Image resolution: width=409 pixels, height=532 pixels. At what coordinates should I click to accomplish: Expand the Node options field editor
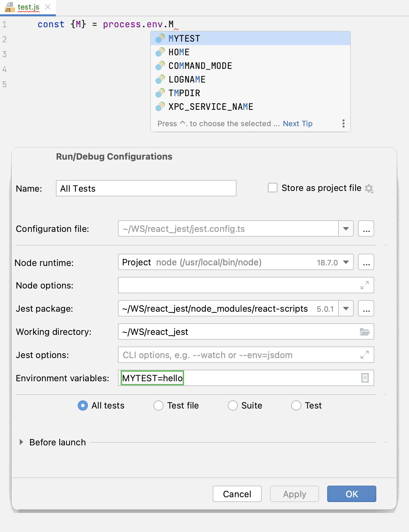click(x=365, y=285)
